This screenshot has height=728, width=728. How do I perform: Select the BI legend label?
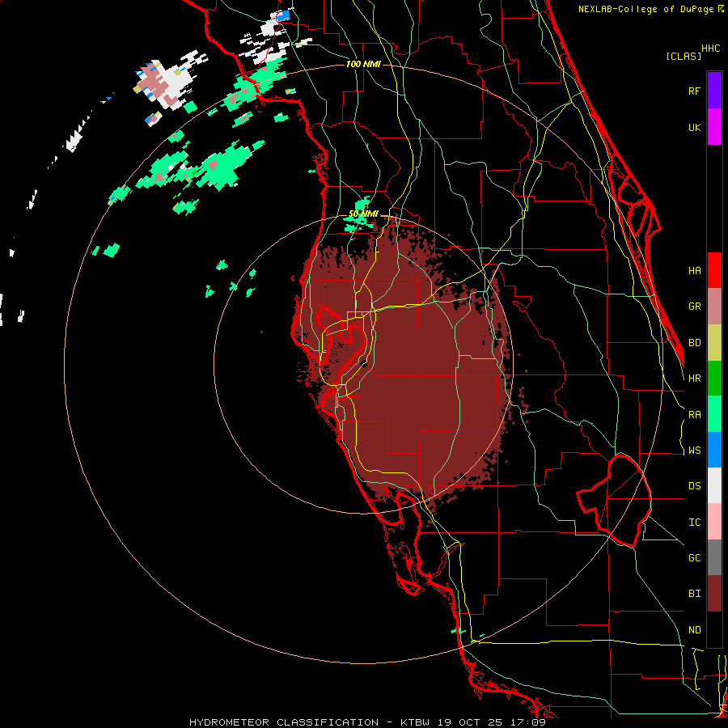point(694,594)
